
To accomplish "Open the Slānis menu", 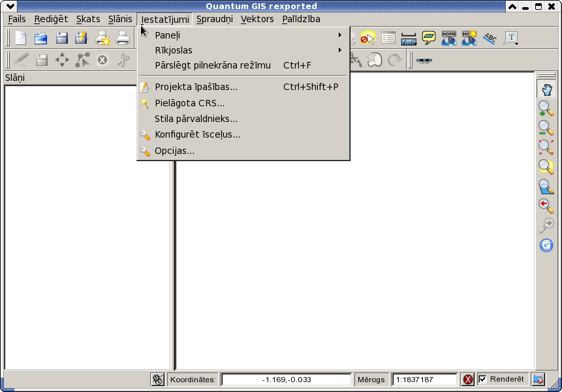I will coord(120,19).
